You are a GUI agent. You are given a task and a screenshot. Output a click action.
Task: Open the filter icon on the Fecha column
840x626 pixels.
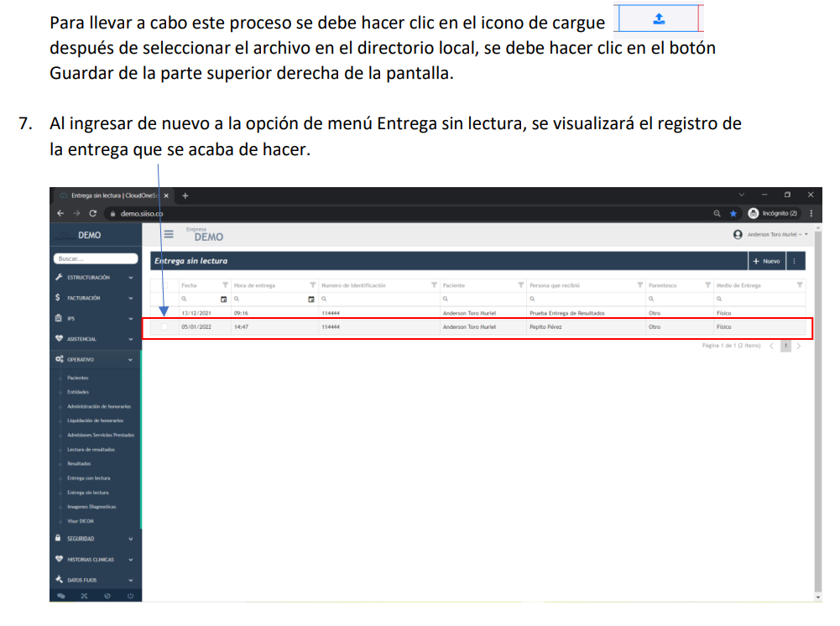click(225, 284)
